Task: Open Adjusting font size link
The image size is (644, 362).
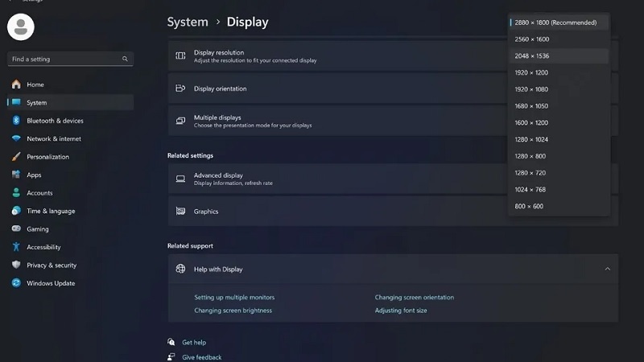Action: click(x=400, y=311)
